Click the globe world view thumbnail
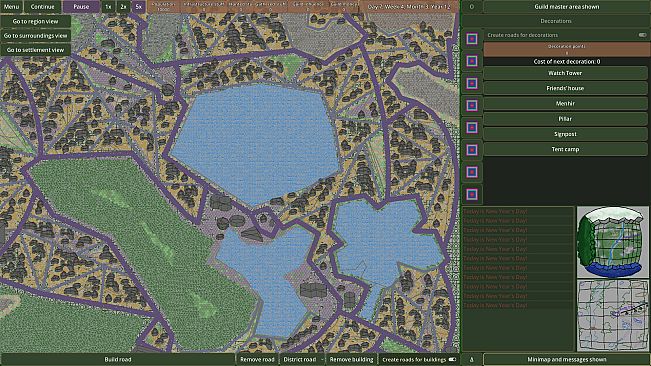 click(x=612, y=242)
